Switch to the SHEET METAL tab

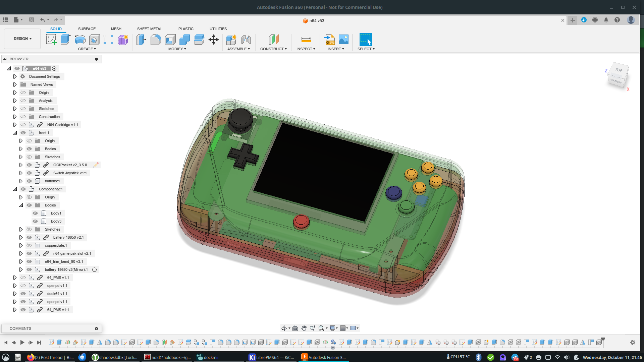(150, 29)
